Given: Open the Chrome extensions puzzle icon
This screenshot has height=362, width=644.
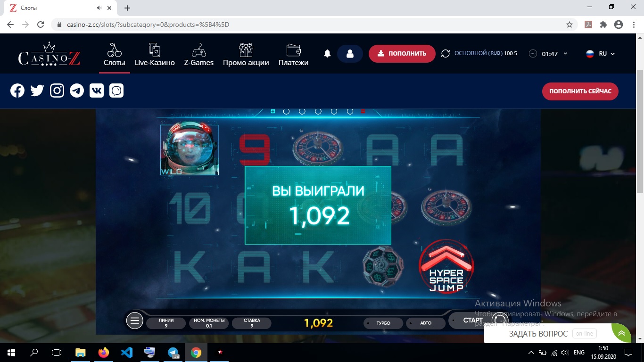Looking at the screenshot, I should coord(603,25).
